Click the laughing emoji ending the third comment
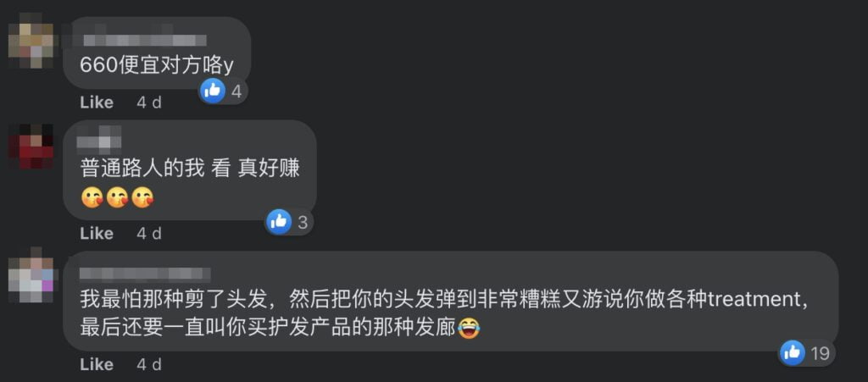 [469, 329]
